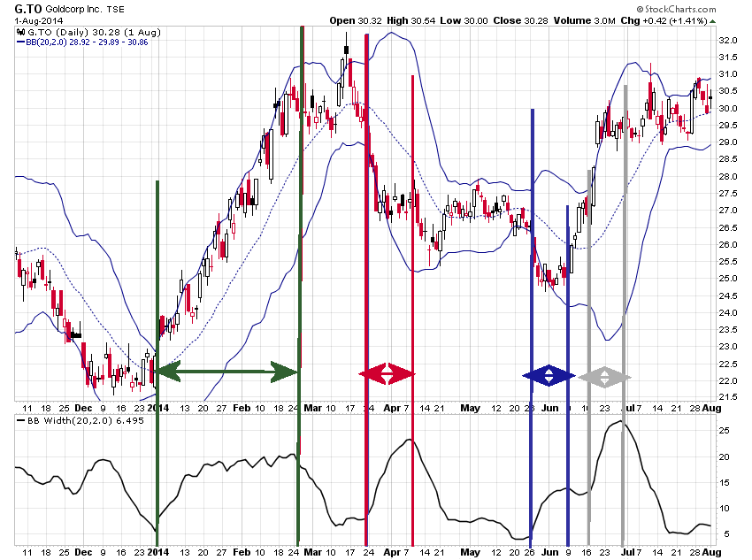
Task: Click the 31.0 price axis label
Action: 728,74
